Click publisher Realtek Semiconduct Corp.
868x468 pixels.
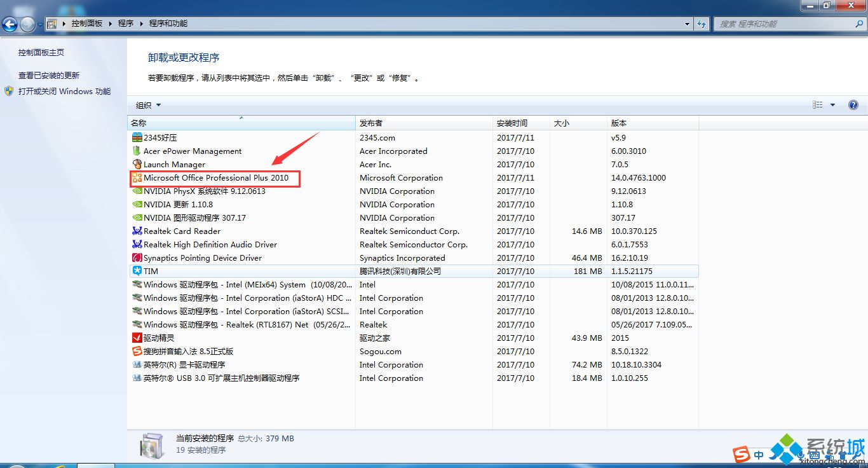409,231
